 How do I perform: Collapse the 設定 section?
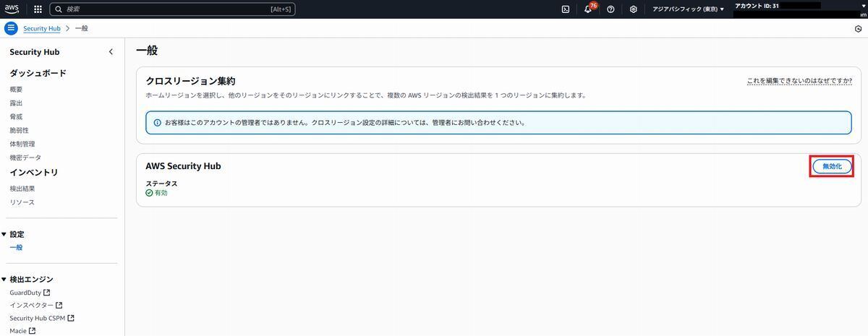(x=4, y=234)
